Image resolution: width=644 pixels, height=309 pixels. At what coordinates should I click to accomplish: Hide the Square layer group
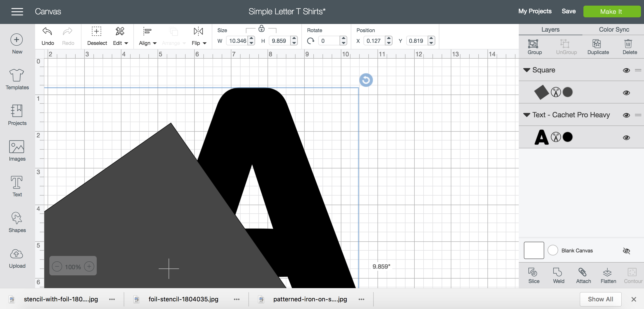click(x=626, y=70)
